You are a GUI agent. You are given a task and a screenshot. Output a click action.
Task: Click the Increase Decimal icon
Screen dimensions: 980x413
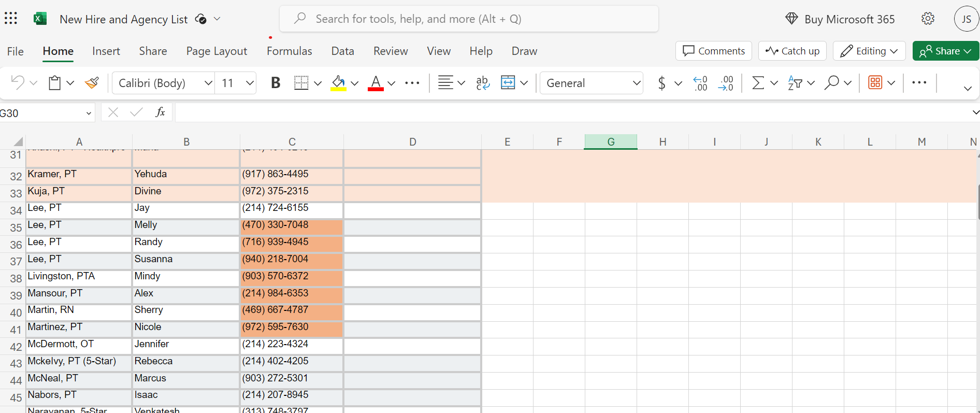coord(700,83)
